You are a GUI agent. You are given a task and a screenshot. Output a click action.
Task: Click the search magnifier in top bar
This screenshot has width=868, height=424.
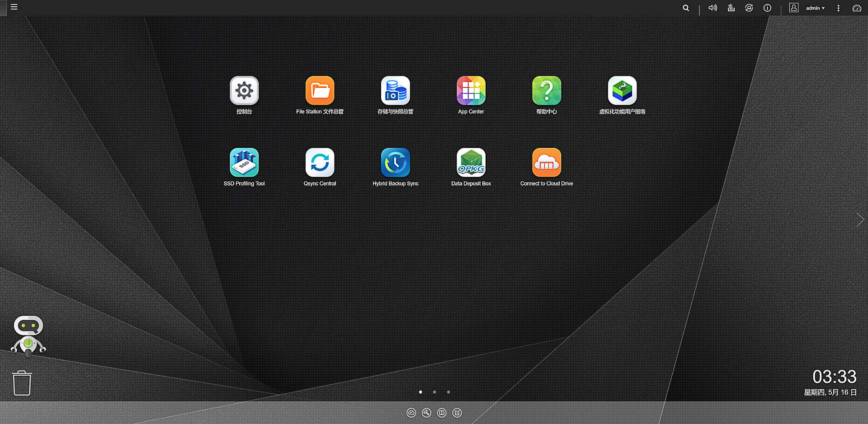pyautogui.click(x=686, y=8)
